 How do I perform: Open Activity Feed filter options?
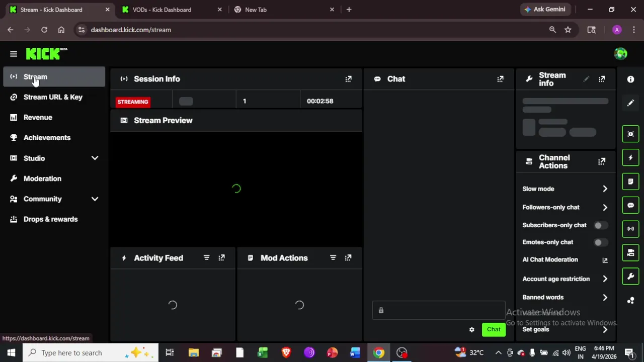coord(206,258)
